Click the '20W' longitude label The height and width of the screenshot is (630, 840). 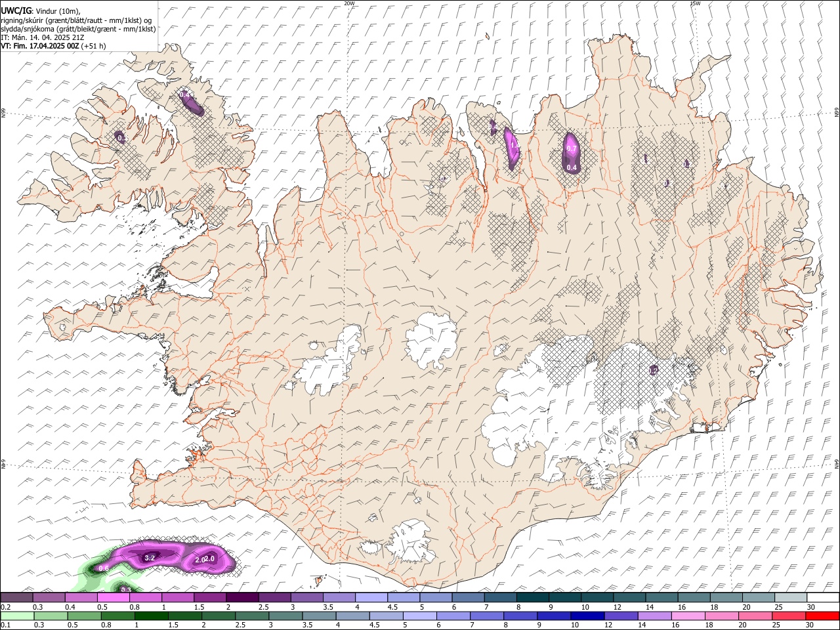coord(350,3)
